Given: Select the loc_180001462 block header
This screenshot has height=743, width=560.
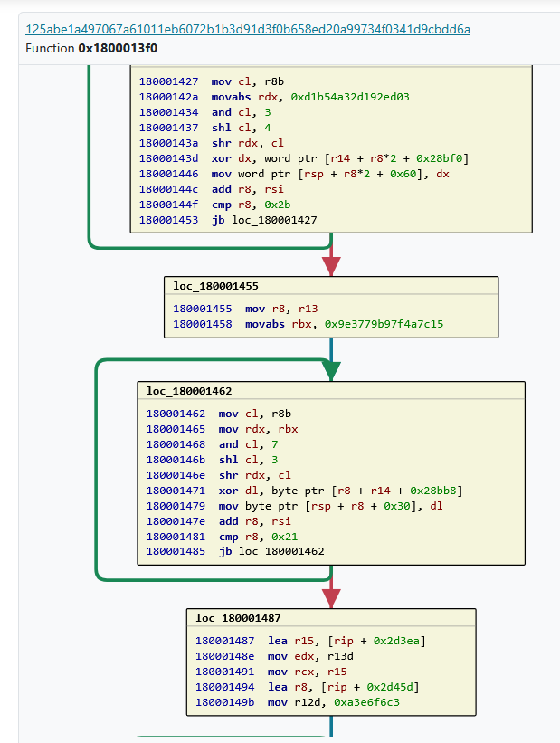Looking at the screenshot, I should 189,391.
